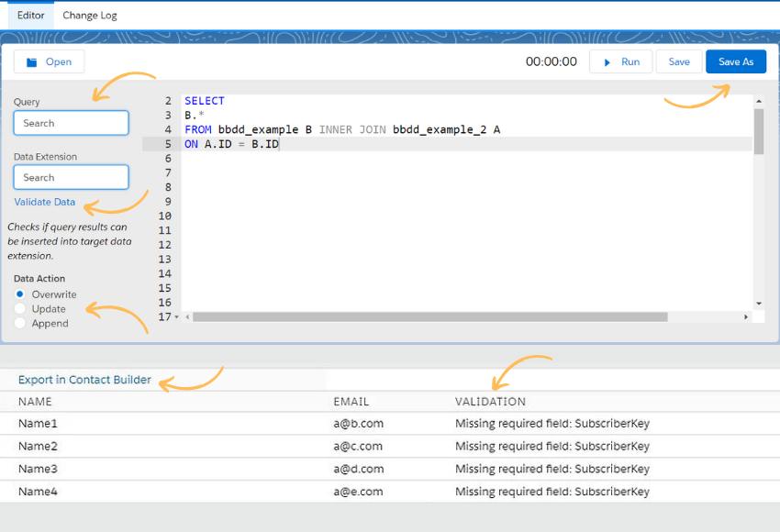Click the editor vertical scrollbar thumb
The image size is (780, 532).
759,132
